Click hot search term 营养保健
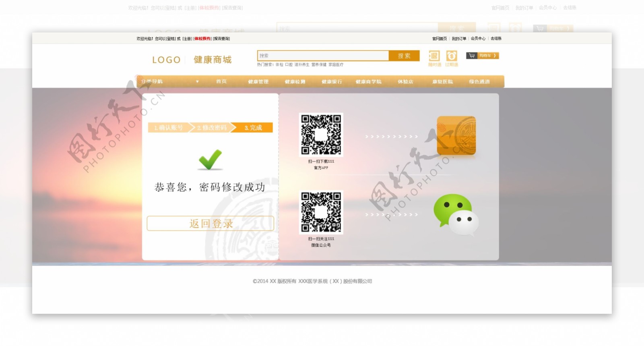This screenshot has height=346, width=644. pyautogui.click(x=319, y=64)
